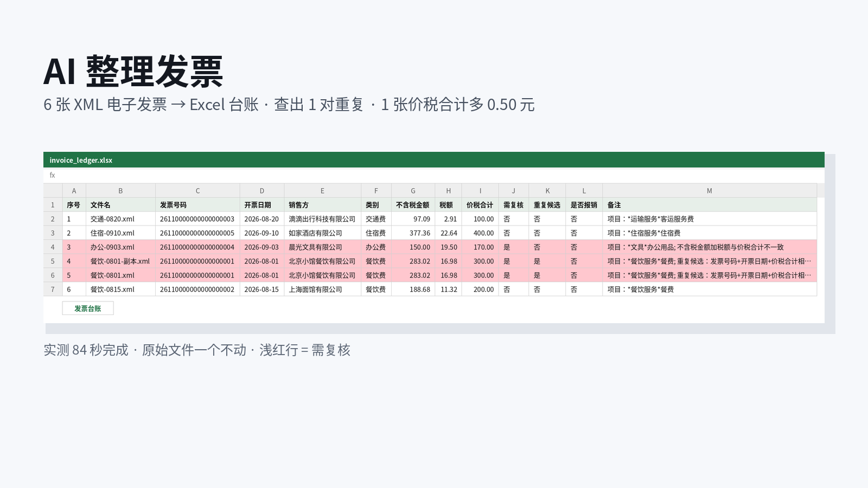Click the 开票日期 header cell
The image size is (868, 488).
point(262,205)
